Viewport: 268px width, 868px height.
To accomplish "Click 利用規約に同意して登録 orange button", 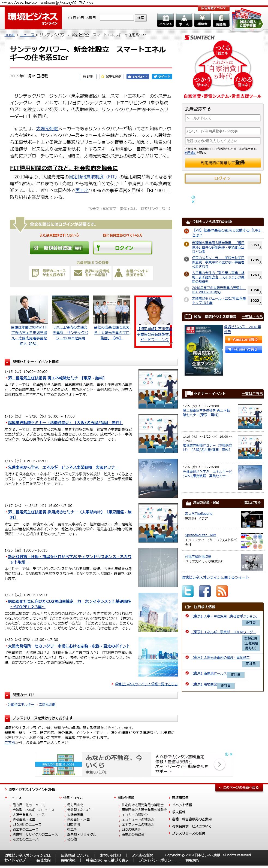I will click(222, 163).
